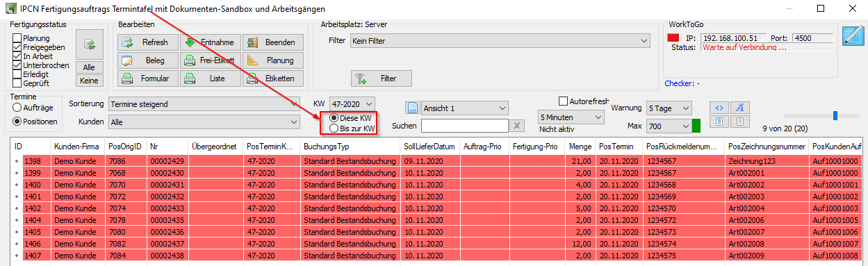Clear search with the X icon
This screenshot has height=266, width=868.
point(516,126)
